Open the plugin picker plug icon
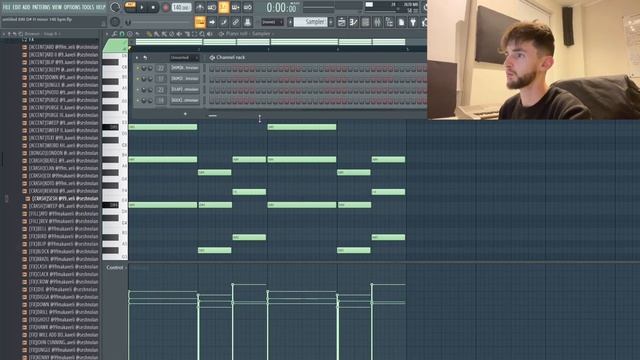This screenshot has height=360, width=640. point(413,22)
